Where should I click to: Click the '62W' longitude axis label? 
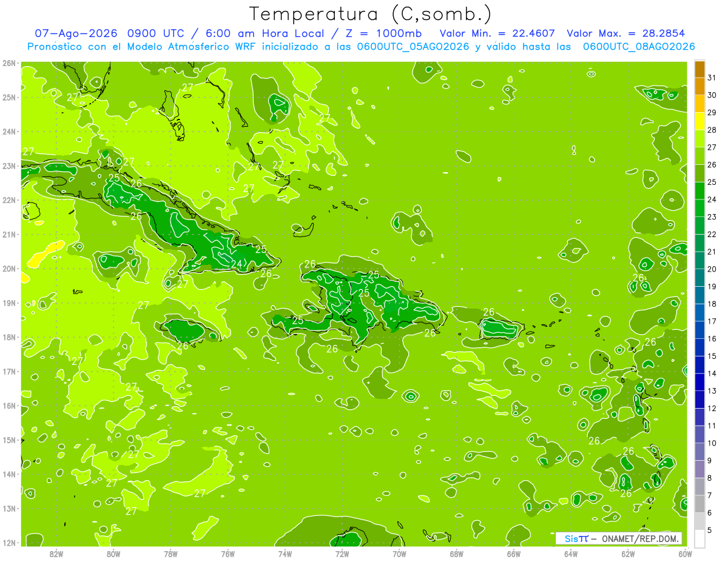(628, 553)
